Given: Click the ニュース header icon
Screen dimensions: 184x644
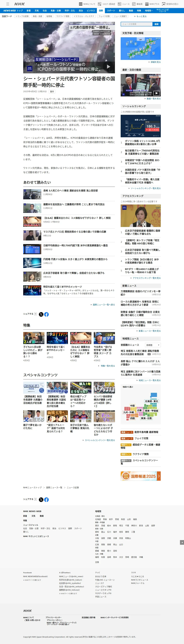Looking at the screenshot, I should [124, 4].
